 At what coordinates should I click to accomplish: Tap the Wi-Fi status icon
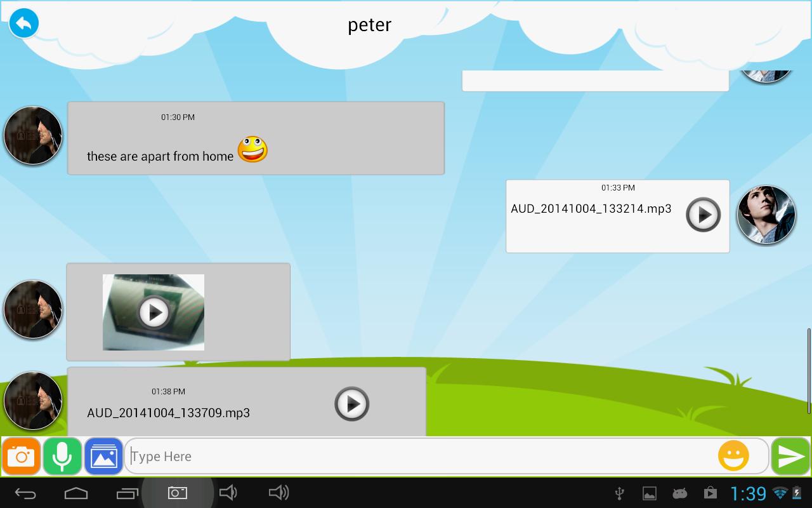point(778,492)
